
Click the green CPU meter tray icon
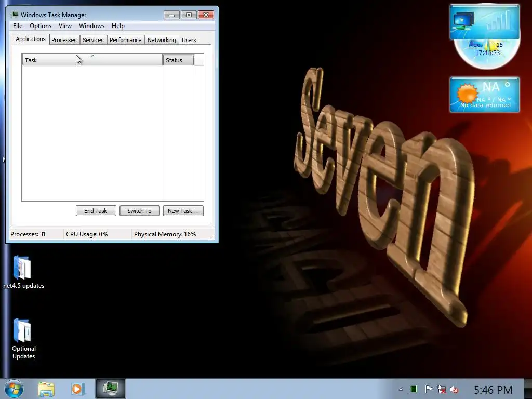(413, 389)
